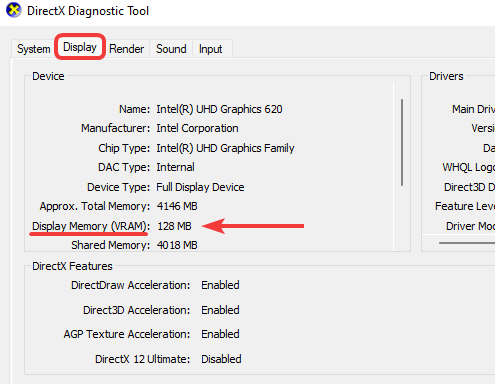Go to the Sound tab
Image resolution: width=495 pixels, height=384 pixels.
click(x=171, y=49)
